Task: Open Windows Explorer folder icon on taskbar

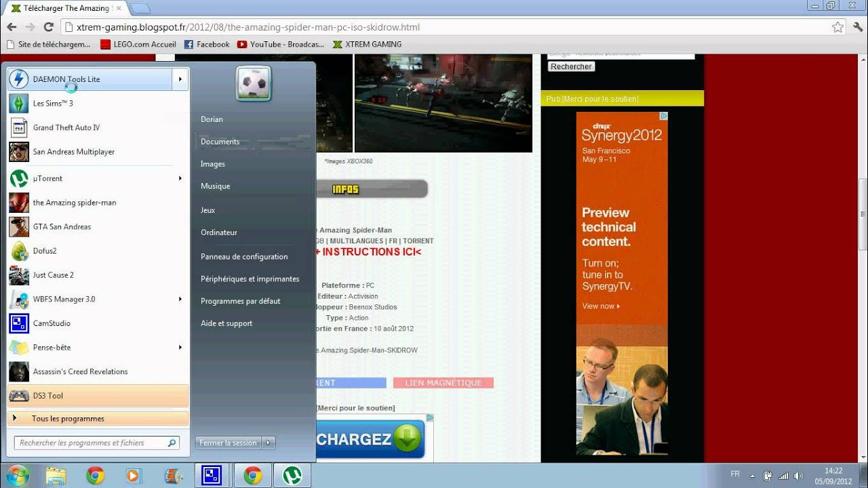Action: 56,476
